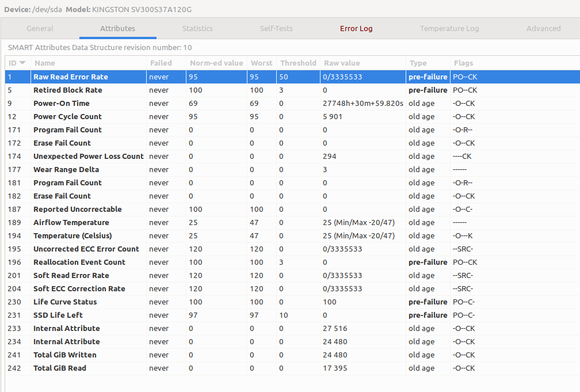Switch to the Temperature Log tab
Image resolution: width=580 pixels, height=392 pixels.
click(449, 29)
